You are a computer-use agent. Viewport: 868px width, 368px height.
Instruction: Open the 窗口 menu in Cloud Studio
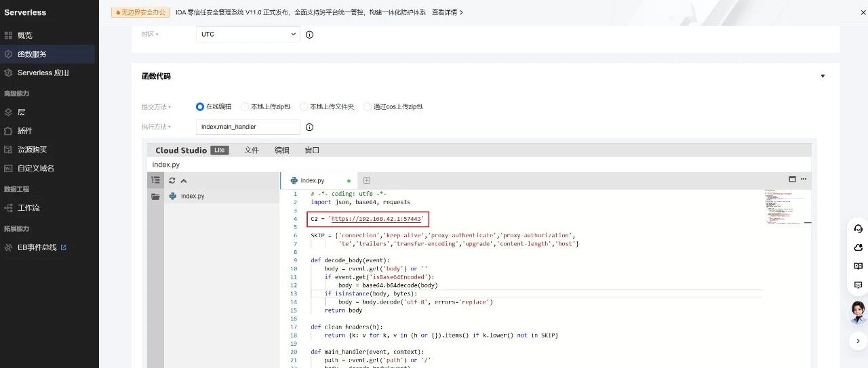pos(312,150)
